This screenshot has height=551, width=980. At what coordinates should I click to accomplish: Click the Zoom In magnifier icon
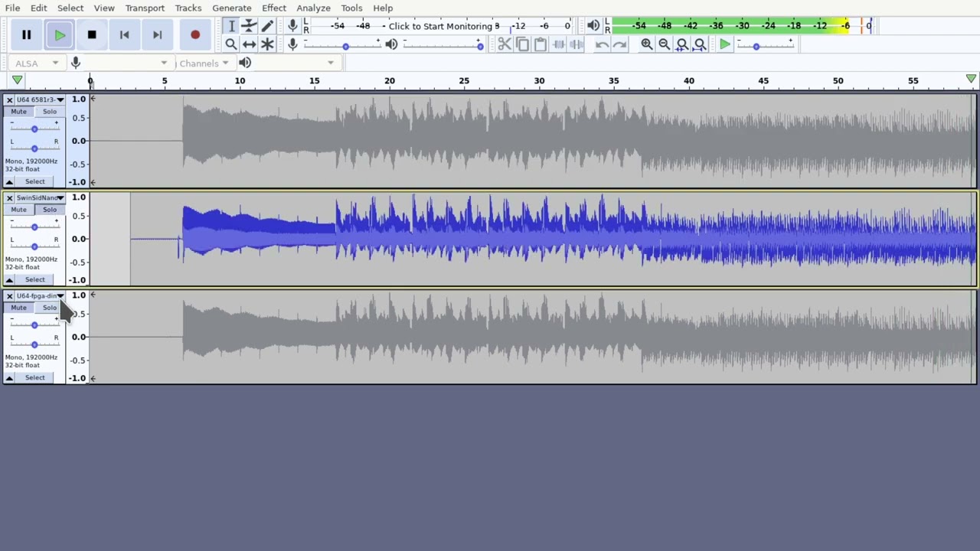[x=646, y=44]
